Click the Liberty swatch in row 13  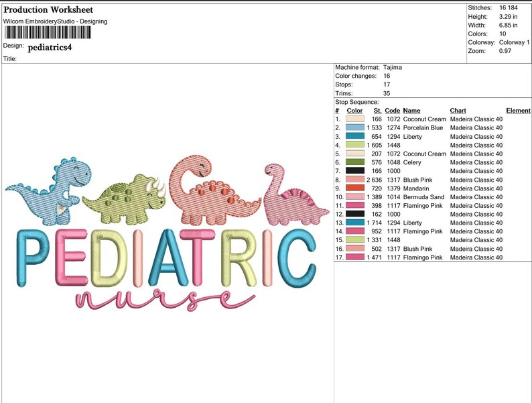coord(355,223)
